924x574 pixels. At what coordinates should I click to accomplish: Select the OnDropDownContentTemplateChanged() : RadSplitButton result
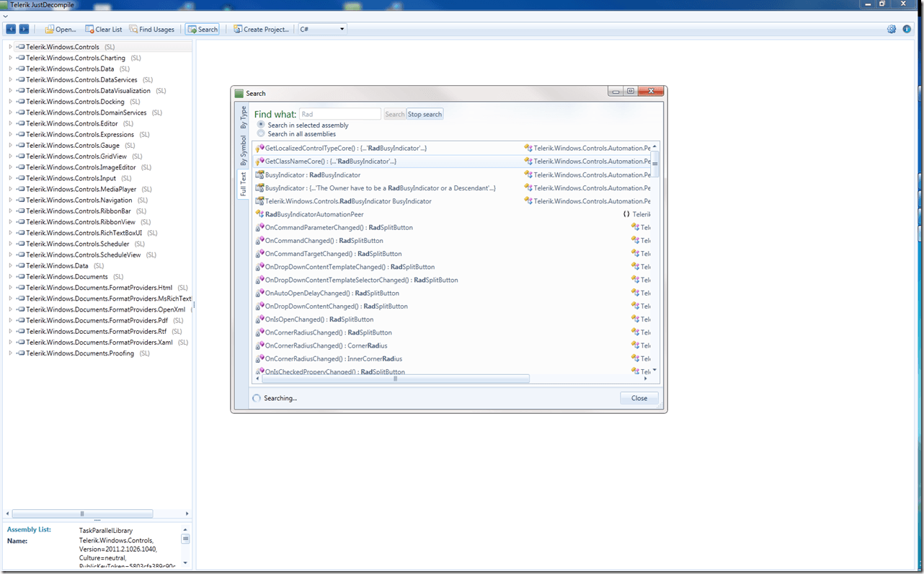[x=350, y=267]
